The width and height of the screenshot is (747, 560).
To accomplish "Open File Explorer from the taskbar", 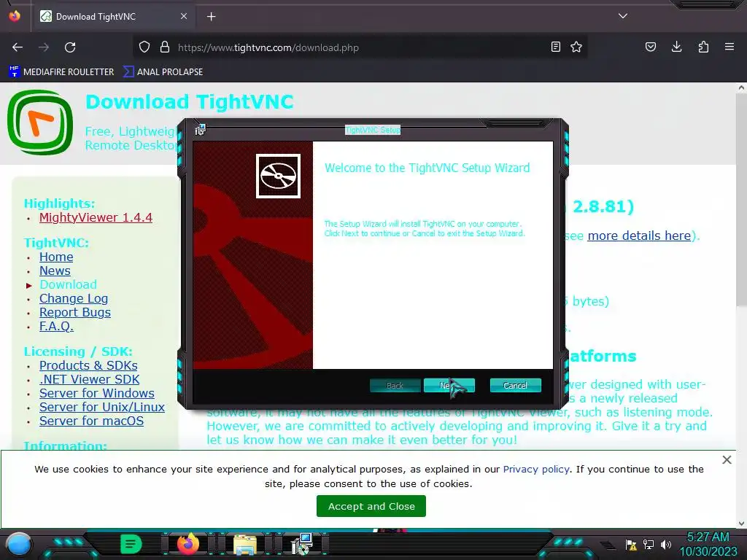I will pos(245,544).
